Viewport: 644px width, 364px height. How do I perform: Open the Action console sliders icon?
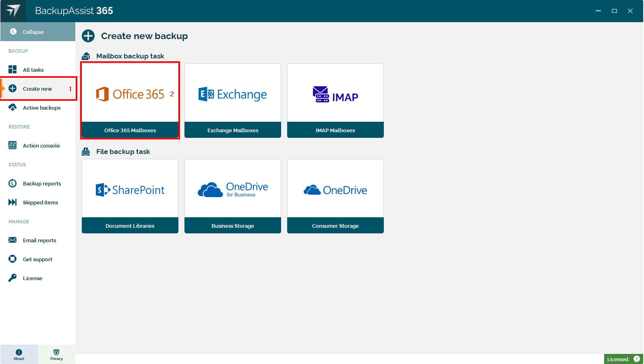click(x=12, y=145)
